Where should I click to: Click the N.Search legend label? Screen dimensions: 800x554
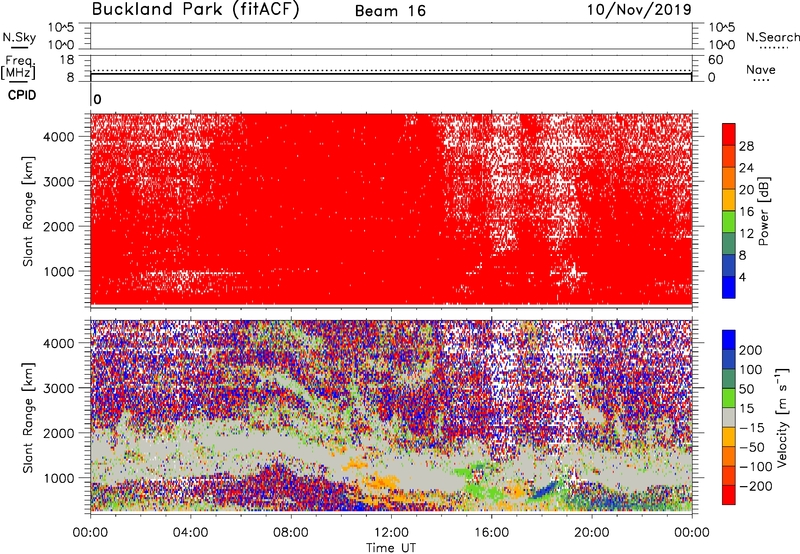pos(772,37)
